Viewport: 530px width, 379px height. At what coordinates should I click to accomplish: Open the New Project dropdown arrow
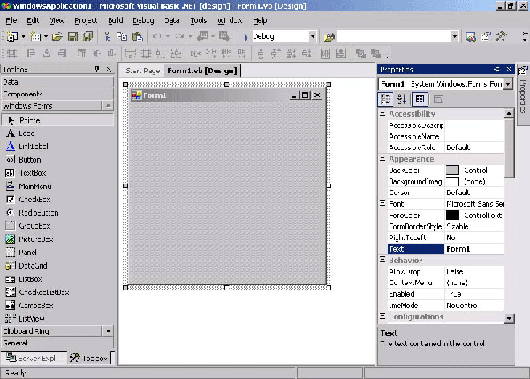(23, 37)
